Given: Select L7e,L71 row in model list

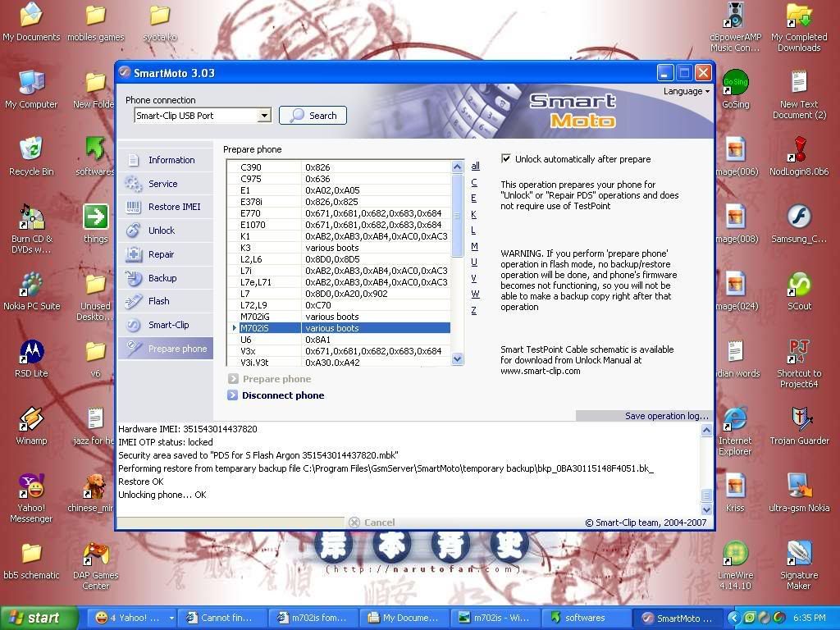Looking at the screenshot, I should [x=339, y=282].
